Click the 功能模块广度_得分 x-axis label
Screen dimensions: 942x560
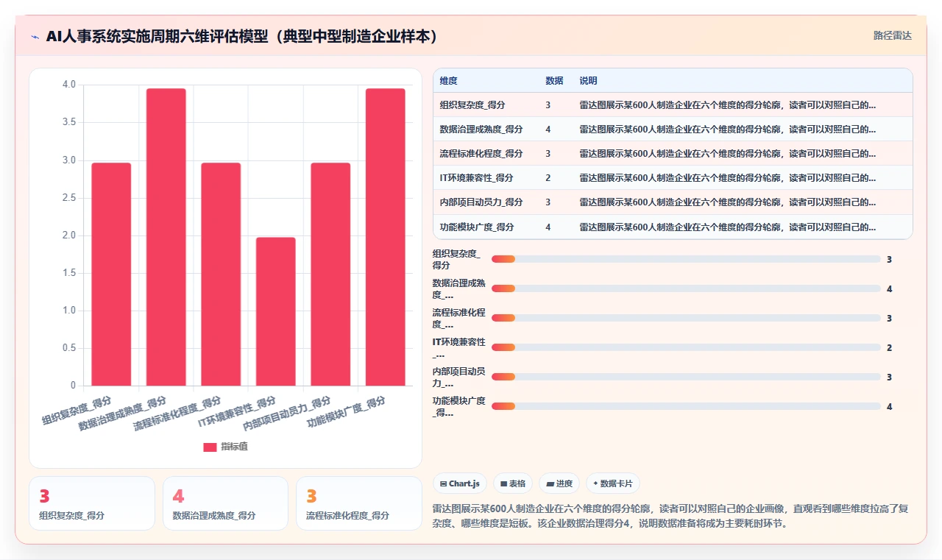pos(347,412)
